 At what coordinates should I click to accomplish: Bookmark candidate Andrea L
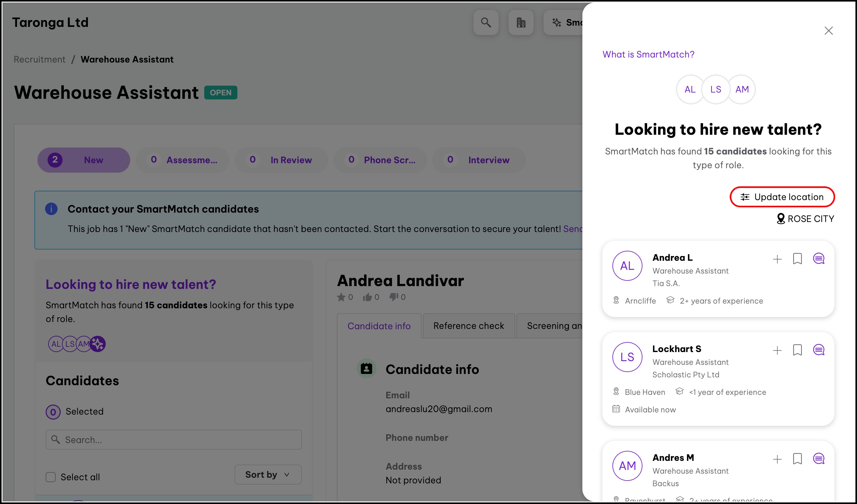click(x=797, y=259)
